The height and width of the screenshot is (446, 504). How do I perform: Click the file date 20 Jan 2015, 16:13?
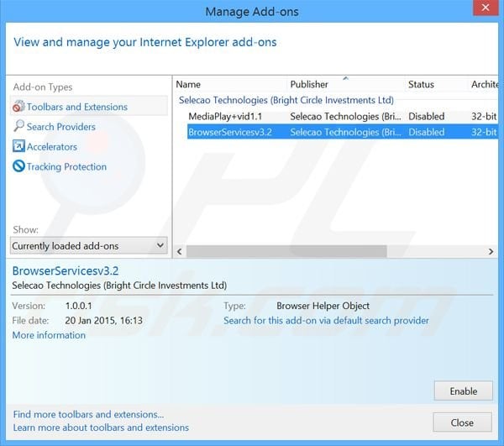point(103,321)
